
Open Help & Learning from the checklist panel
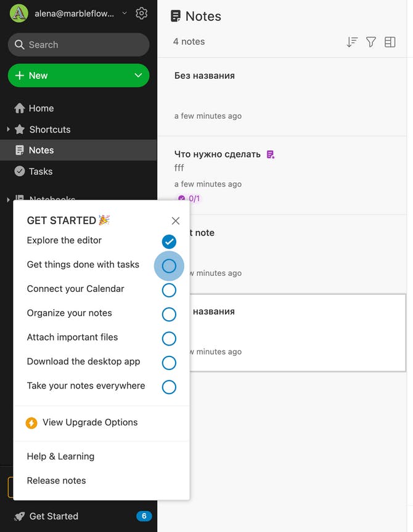pos(60,456)
